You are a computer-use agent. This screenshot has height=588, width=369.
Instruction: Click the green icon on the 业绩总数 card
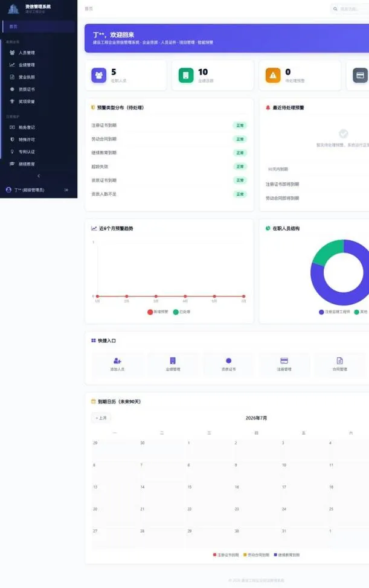click(186, 75)
